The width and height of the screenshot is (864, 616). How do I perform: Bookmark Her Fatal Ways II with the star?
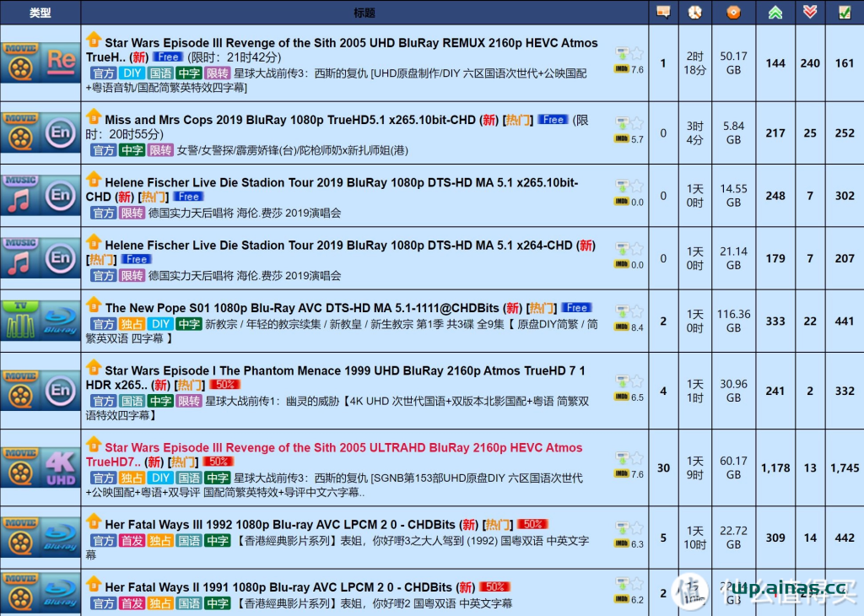pyautogui.click(x=637, y=583)
